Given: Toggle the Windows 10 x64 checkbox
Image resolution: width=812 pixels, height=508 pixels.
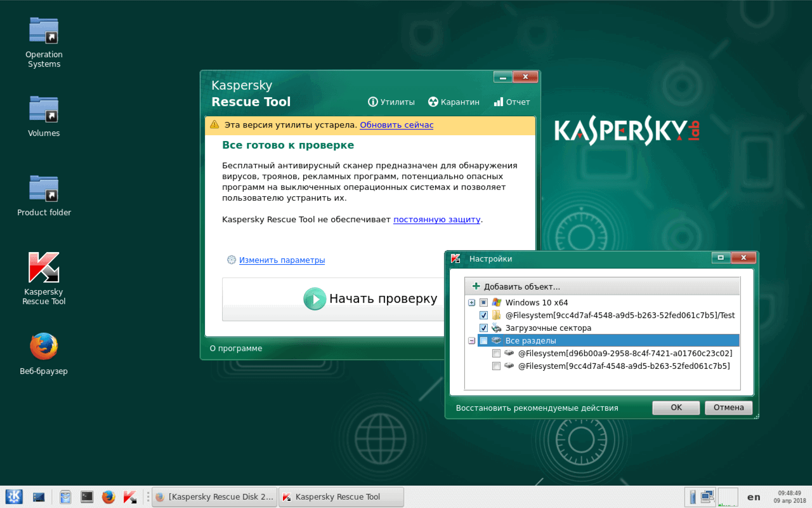Looking at the screenshot, I should (x=483, y=303).
